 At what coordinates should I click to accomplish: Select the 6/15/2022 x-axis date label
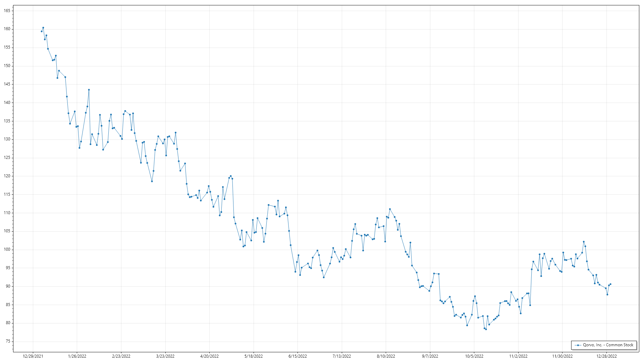point(298,356)
